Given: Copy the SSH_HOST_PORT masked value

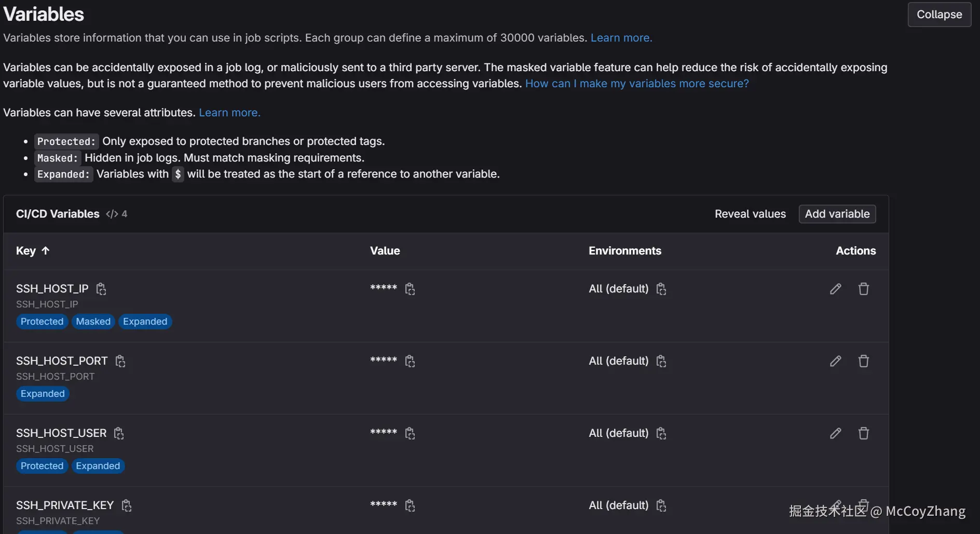Looking at the screenshot, I should (410, 361).
